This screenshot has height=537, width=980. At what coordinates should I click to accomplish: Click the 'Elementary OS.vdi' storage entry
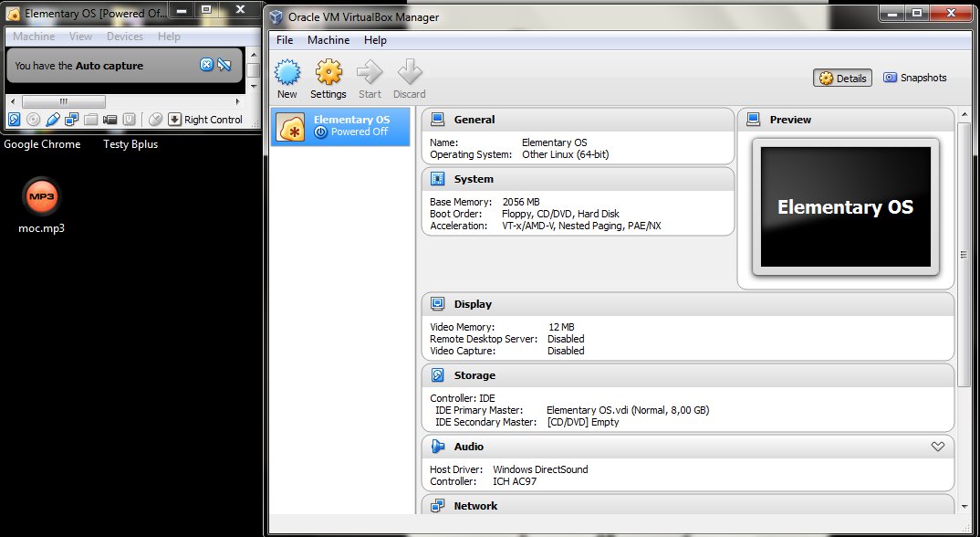(628, 411)
